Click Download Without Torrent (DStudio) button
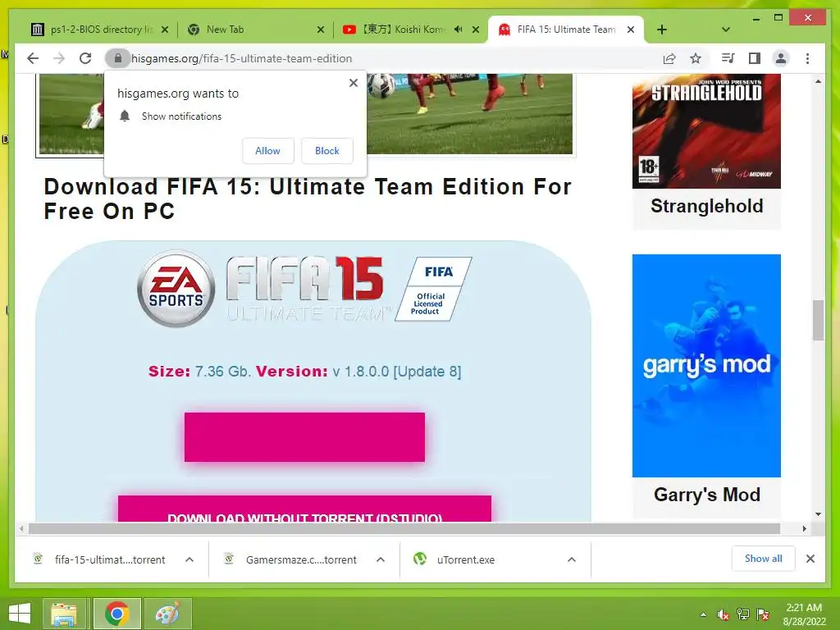 pos(304,509)
